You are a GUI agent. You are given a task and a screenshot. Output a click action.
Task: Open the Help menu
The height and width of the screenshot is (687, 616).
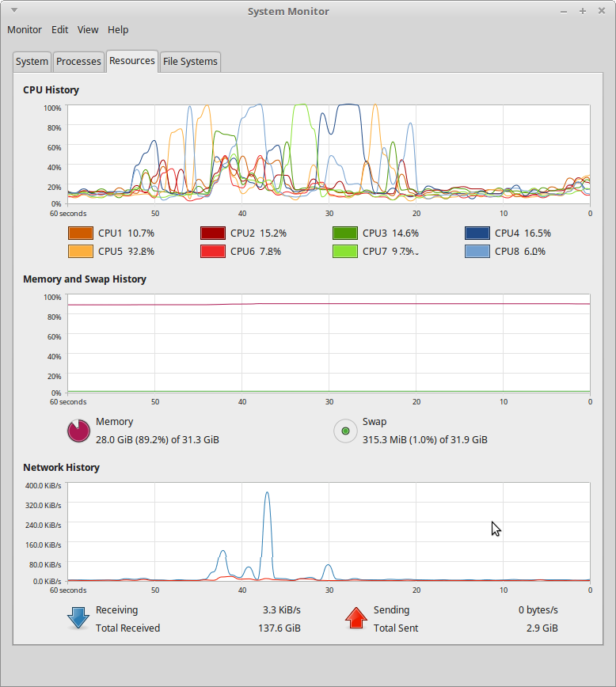click(x=118, y=30)
